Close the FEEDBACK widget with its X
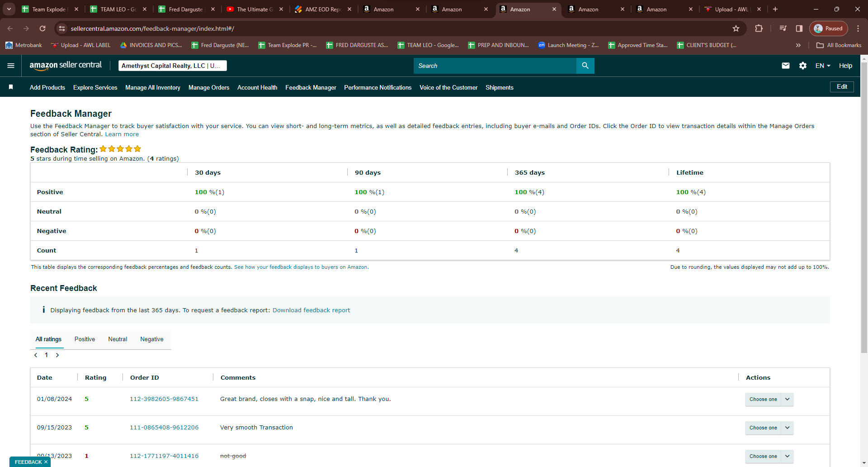Screen dimensions: 868x467 coord(46,462)
